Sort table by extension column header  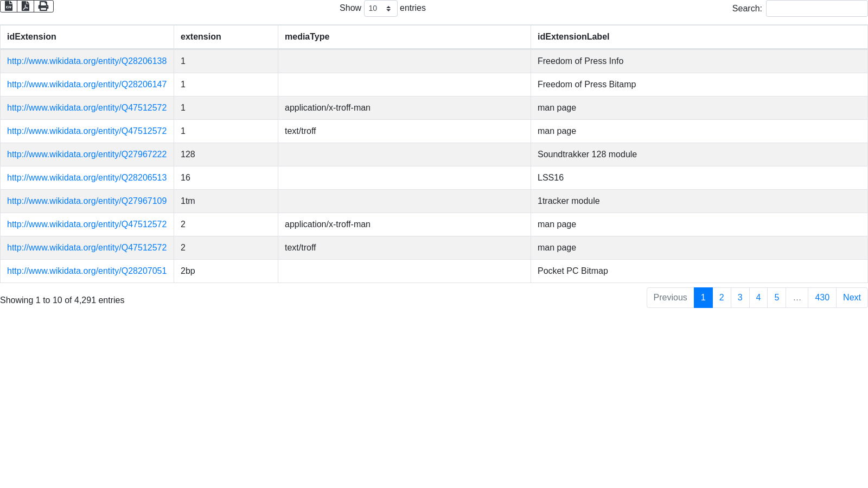201,37
